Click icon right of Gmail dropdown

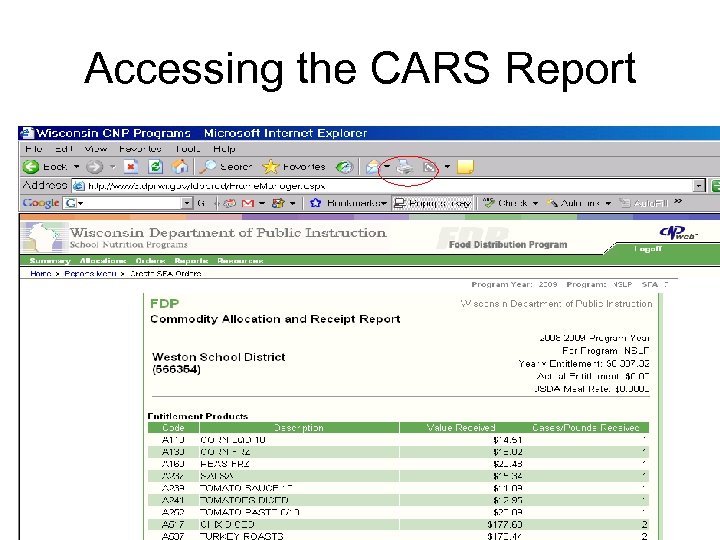click(x=278, y=203)
